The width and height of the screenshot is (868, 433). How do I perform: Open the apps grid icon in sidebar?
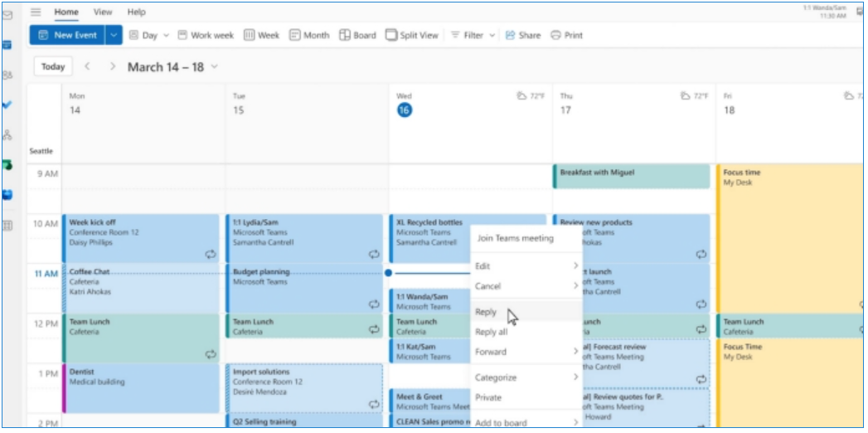(7, 226)
